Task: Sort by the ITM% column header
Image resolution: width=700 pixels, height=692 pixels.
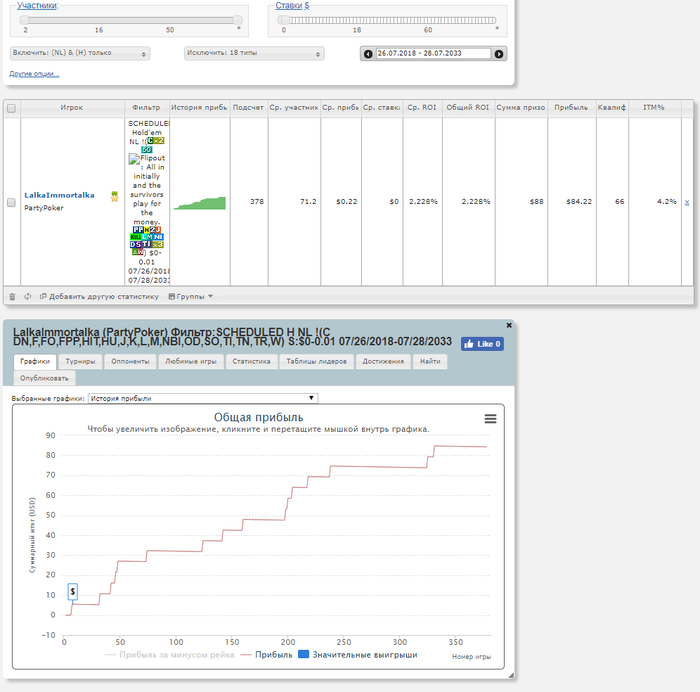Action: pyautogui.click(x=654, y=108)
